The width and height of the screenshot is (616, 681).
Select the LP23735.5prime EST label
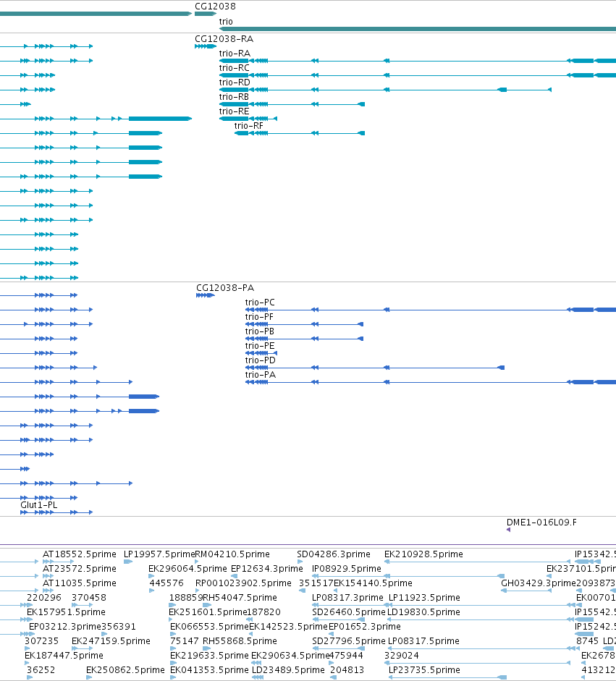[424, 669]
